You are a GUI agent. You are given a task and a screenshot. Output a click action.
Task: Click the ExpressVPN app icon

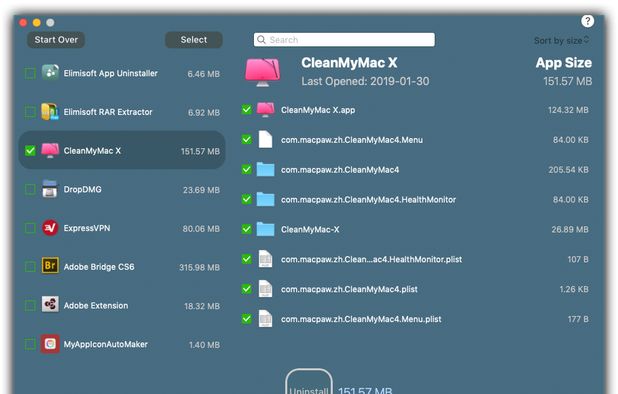click(50, 228)
